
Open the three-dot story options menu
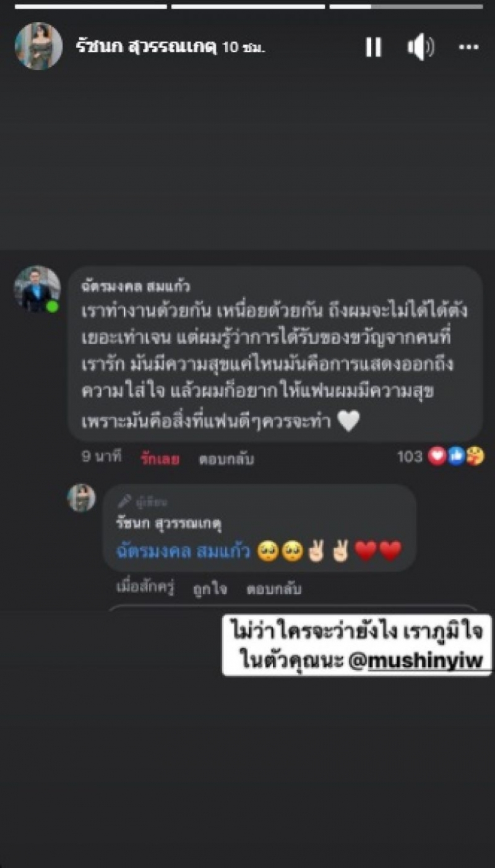tap(468, 47)
